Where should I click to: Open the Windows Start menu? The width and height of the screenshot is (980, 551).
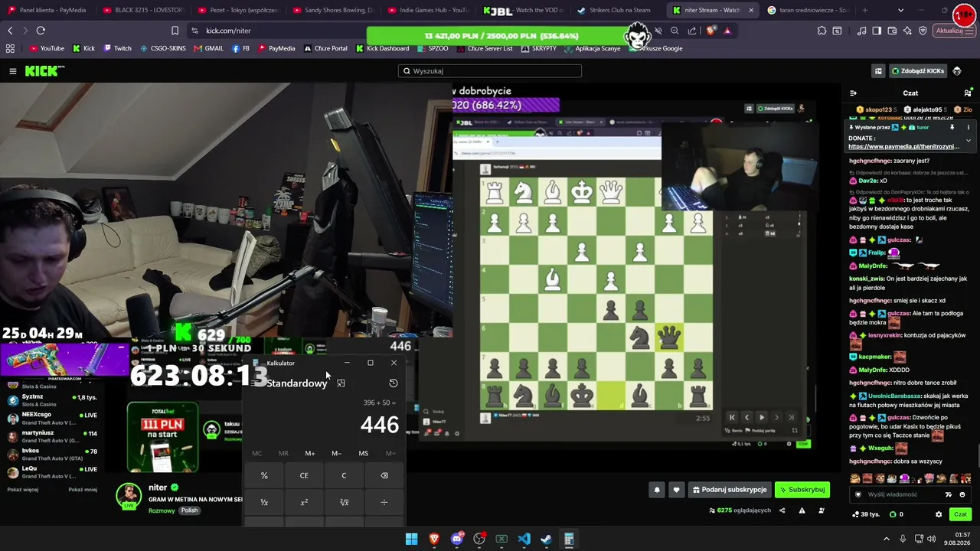412,540
